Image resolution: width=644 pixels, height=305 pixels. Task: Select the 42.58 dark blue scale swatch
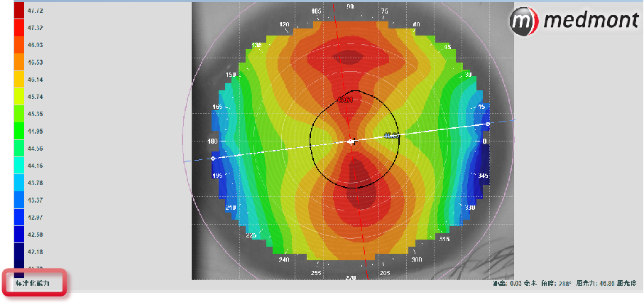(19, 235)
